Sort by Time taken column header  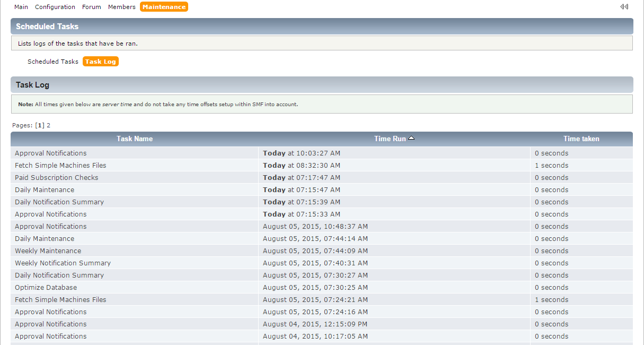pyautogui.click(x=581, y=139)
